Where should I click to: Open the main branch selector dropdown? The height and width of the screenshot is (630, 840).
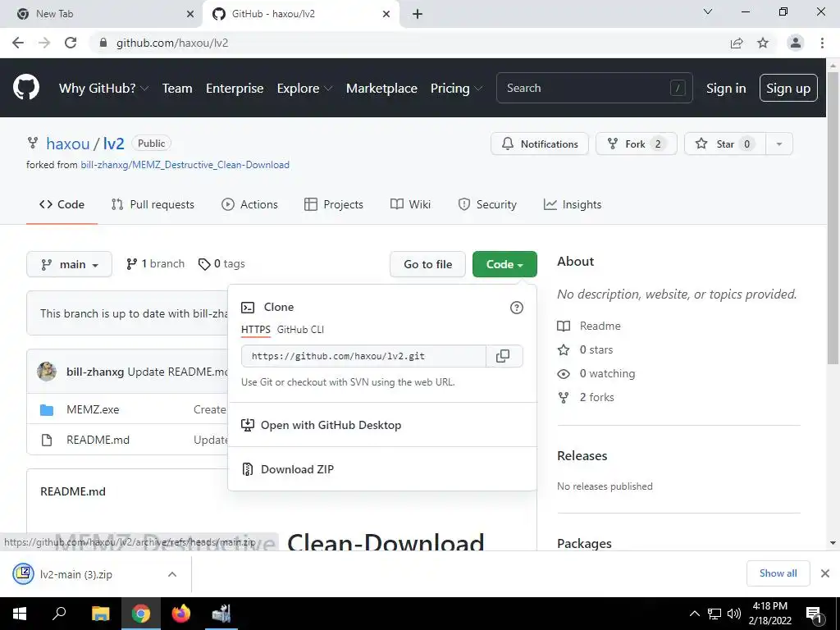pyautogui.click(x=69, y=264)
